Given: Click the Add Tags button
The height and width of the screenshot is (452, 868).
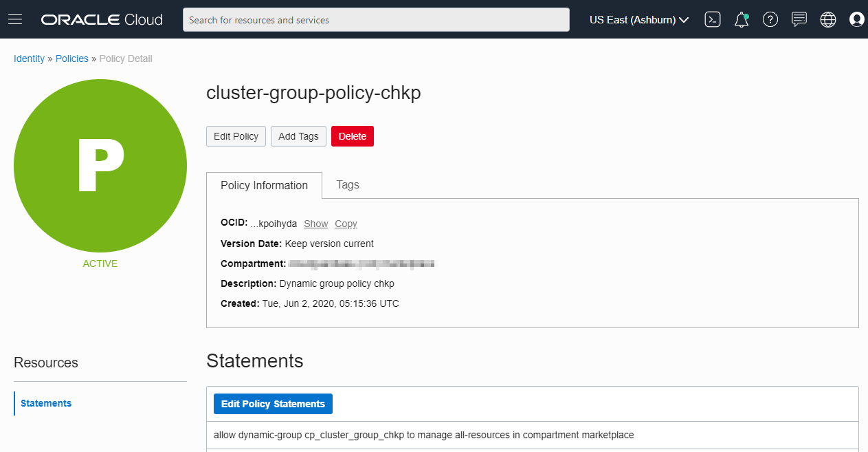Looking at the screenshot, I should pyautogui.click(x=298, y=136).
